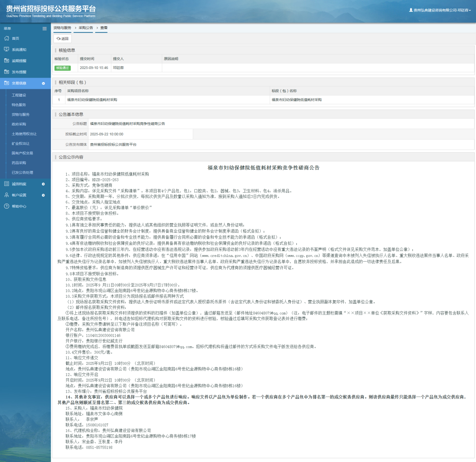Click the green 核验通过 status badge

(62, 68)
